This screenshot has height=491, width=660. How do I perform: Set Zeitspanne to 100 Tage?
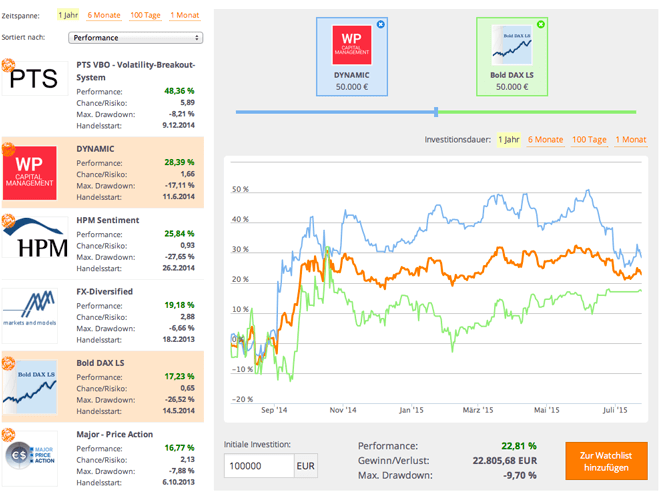click(145, 15)
